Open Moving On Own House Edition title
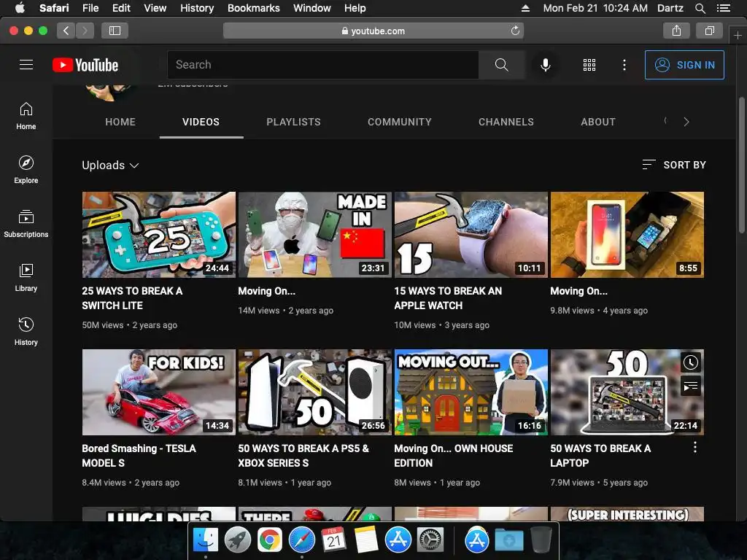747x560 pixels. tap(453, 456)
